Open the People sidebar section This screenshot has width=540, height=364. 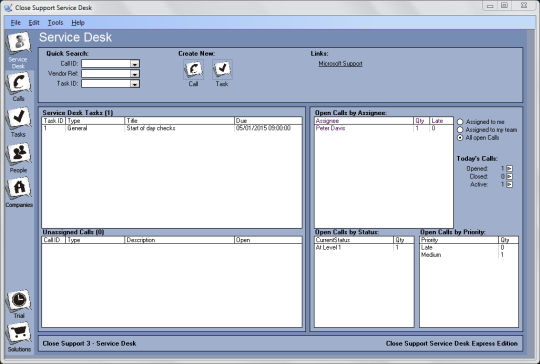[19, 154]
